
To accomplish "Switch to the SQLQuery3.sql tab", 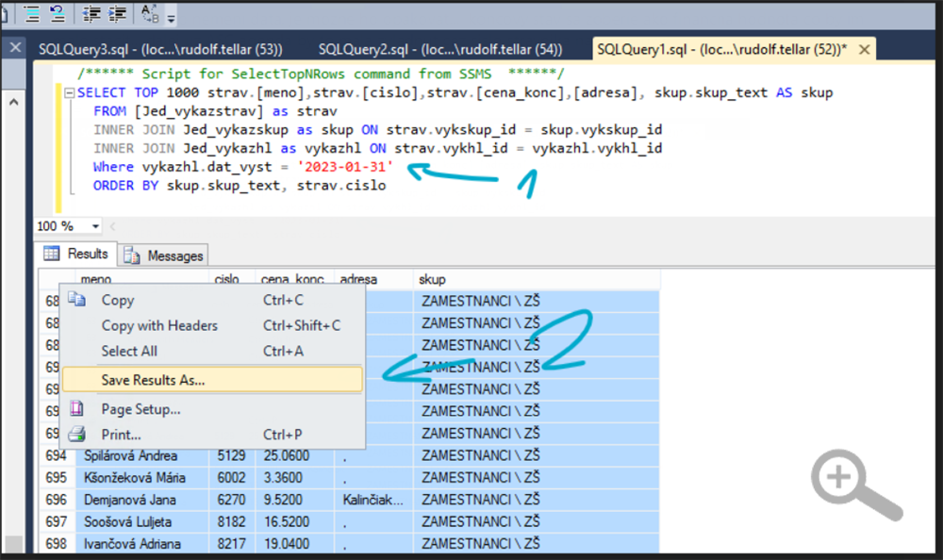I will pyautogui.click(x=160, y=49).
